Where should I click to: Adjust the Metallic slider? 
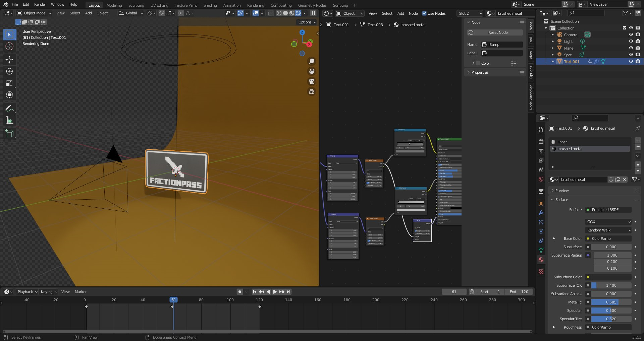pos(611,302)
